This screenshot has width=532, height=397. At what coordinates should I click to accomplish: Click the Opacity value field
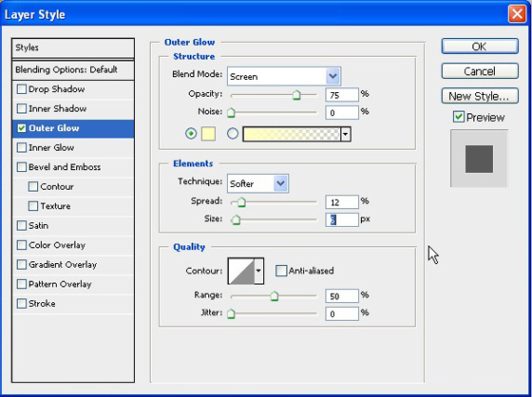pos(342,95)
